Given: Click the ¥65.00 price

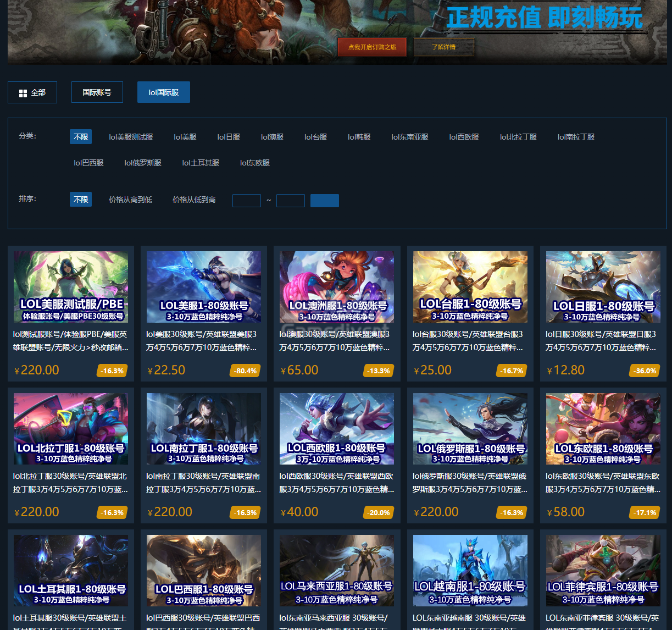Looking at the screenshot, I should pyautogui.click(x=299, y=370).
